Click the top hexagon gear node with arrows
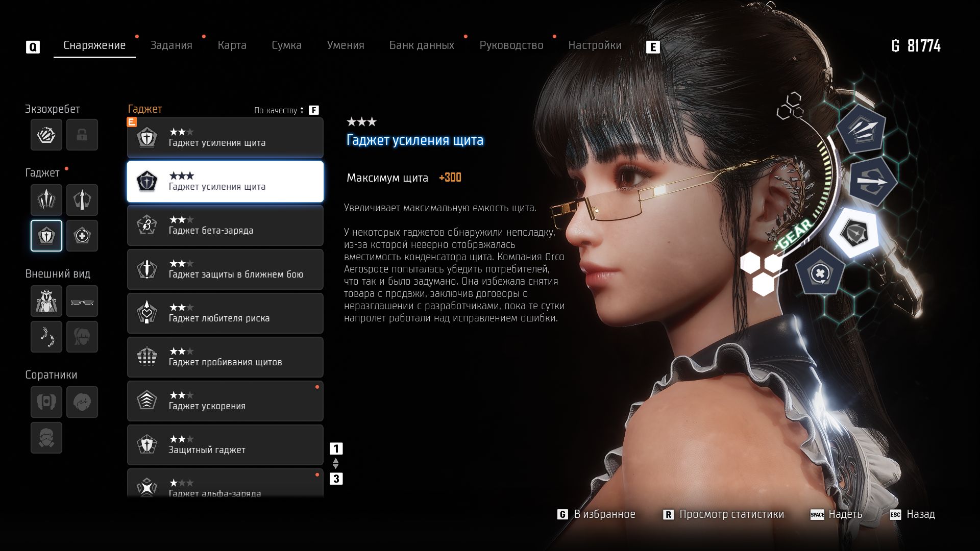The width and height of the screenshot is (980, 551). [862, 130]
